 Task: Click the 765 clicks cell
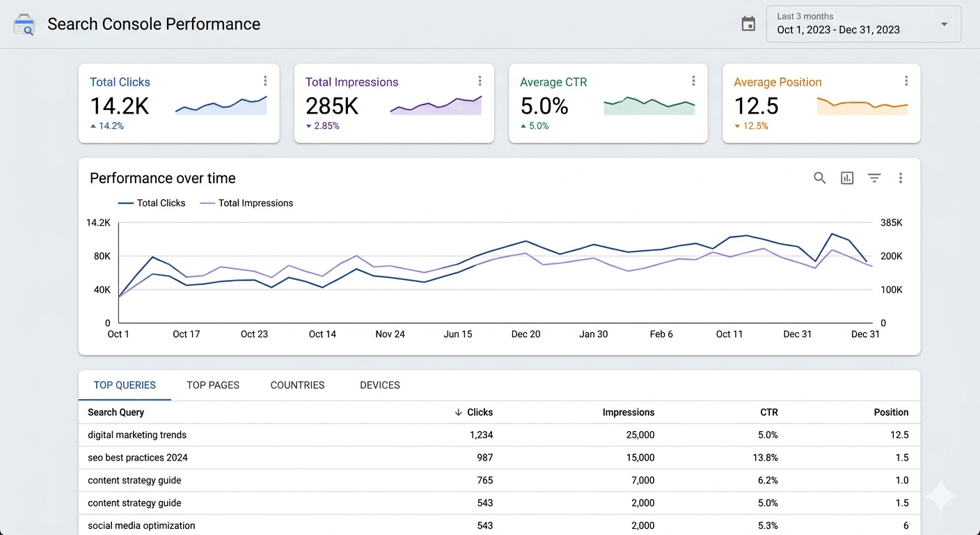(484, 480)
